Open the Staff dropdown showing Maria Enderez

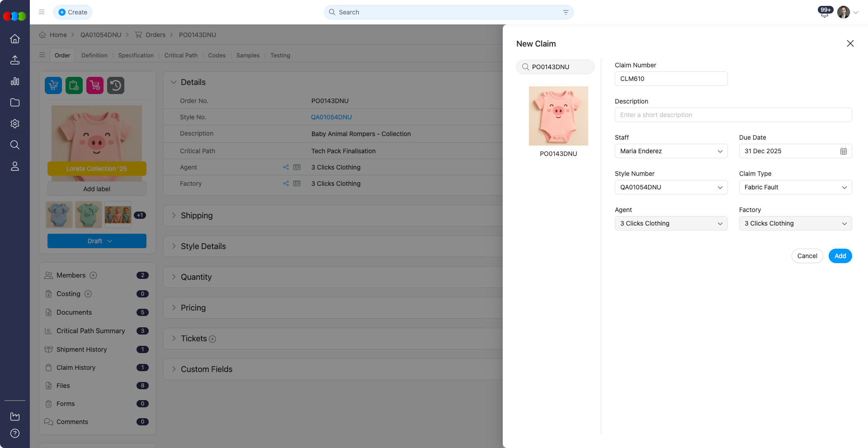click(671, 151)
